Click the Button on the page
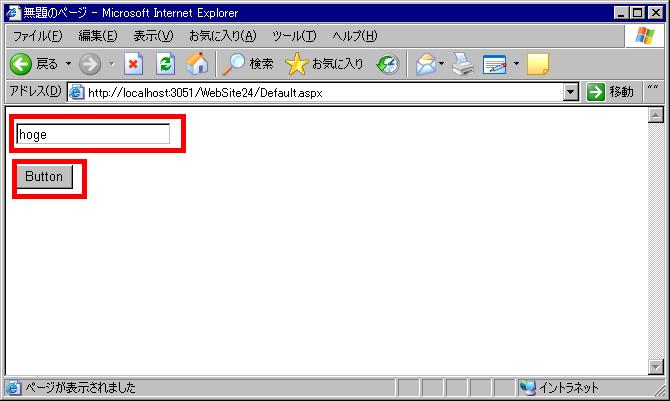670x401 pixels. 45,177
